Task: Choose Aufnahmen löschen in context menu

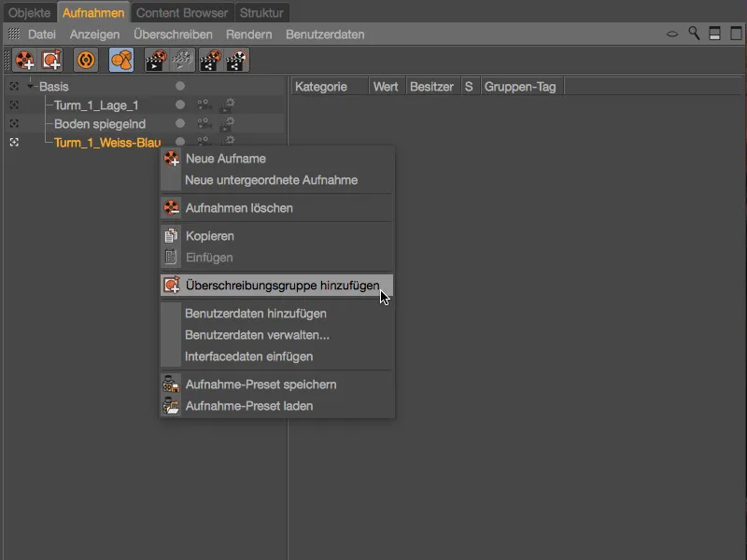Action: pos(277,208)
